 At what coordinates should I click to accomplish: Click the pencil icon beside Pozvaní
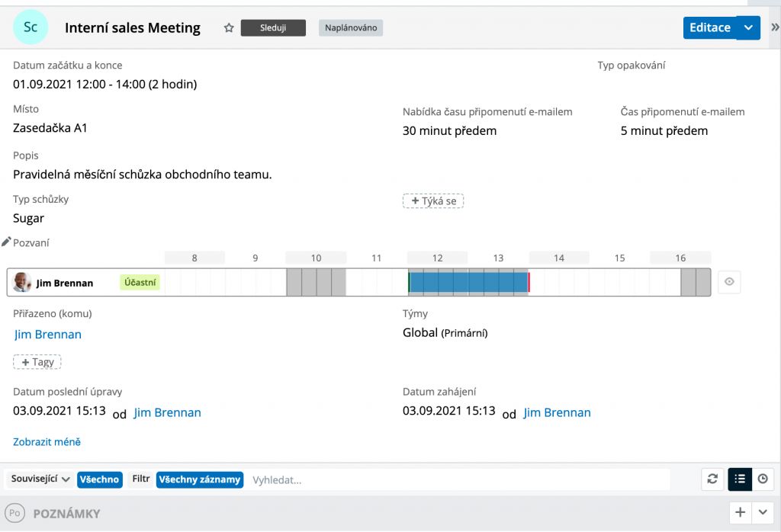pos(6,242)
